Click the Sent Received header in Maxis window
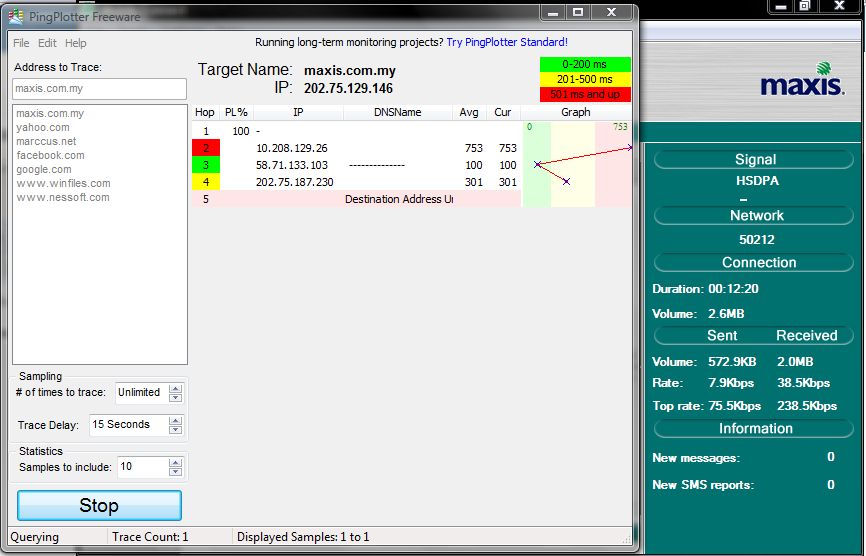 (754, 335)
